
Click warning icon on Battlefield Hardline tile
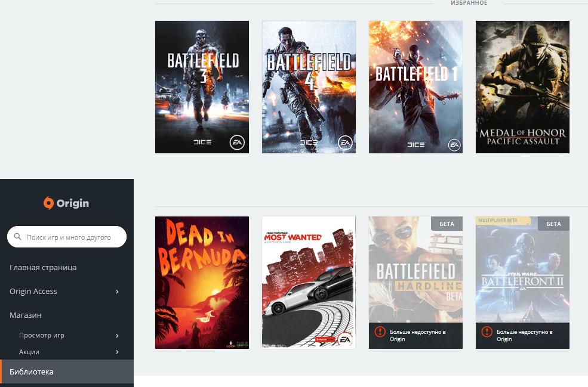pos(380,332)
